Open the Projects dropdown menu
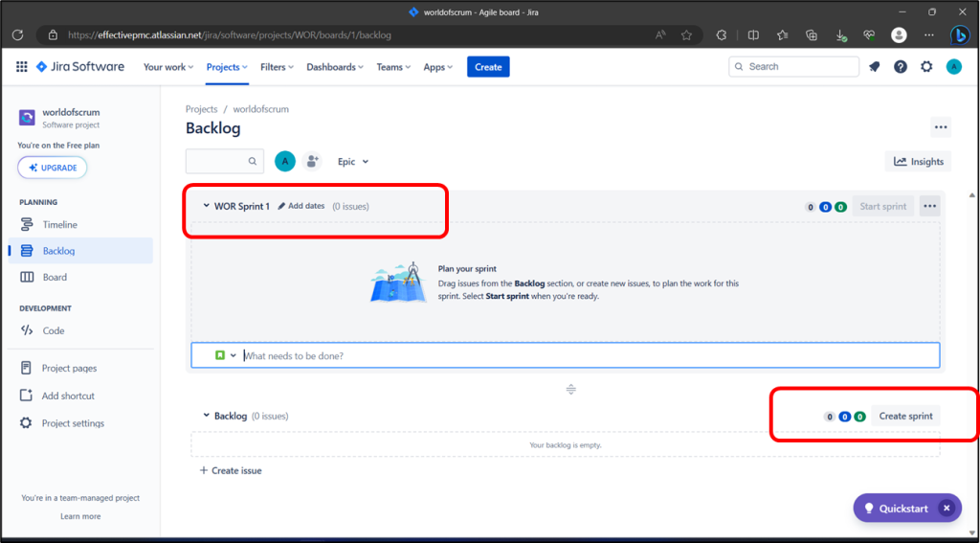Image resolution: width=980 pixels, height=543 pixels. coord(227,67)
